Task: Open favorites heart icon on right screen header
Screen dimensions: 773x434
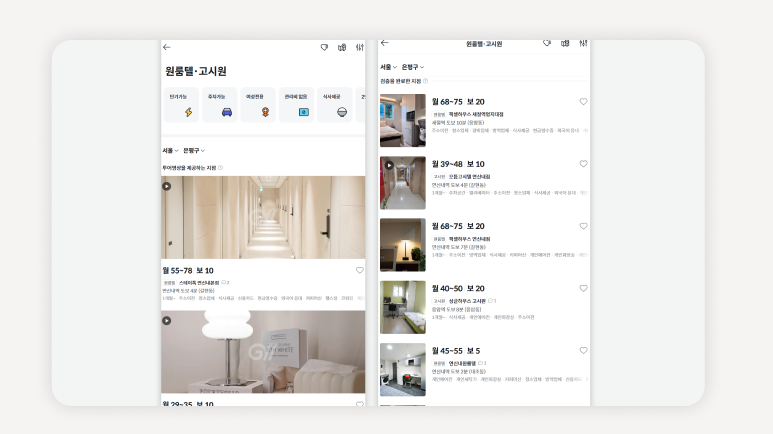Action: (x=547, y=43)
